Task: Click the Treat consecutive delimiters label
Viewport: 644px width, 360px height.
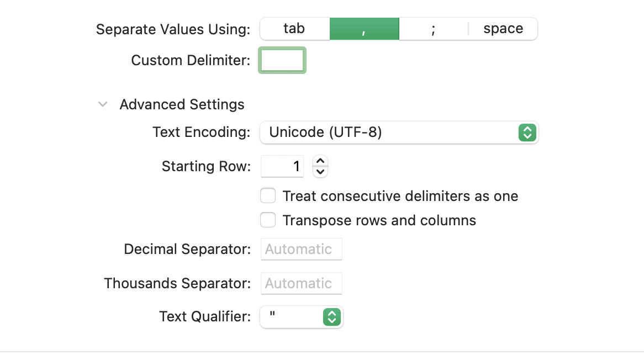Action: (400, 196)
